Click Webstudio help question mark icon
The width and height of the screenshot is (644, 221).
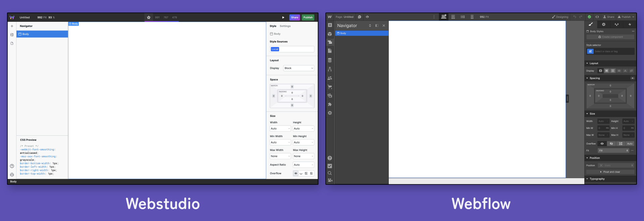12,166
